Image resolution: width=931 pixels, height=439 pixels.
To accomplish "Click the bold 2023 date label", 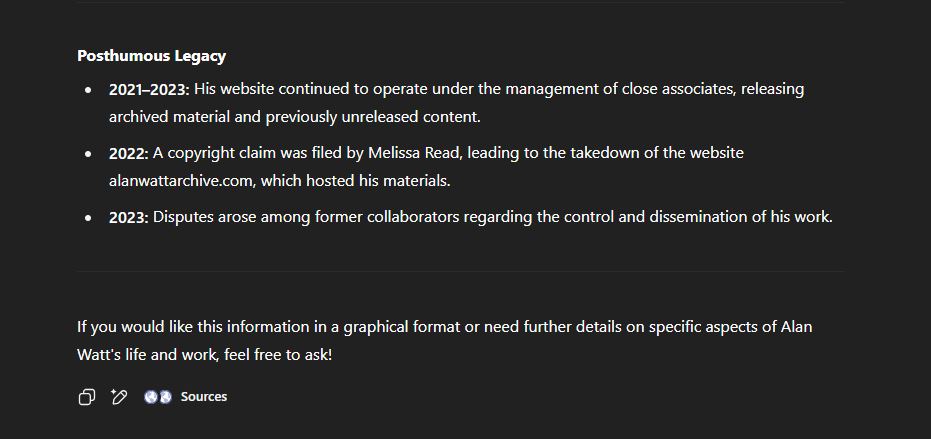I will tap(128, 217).
